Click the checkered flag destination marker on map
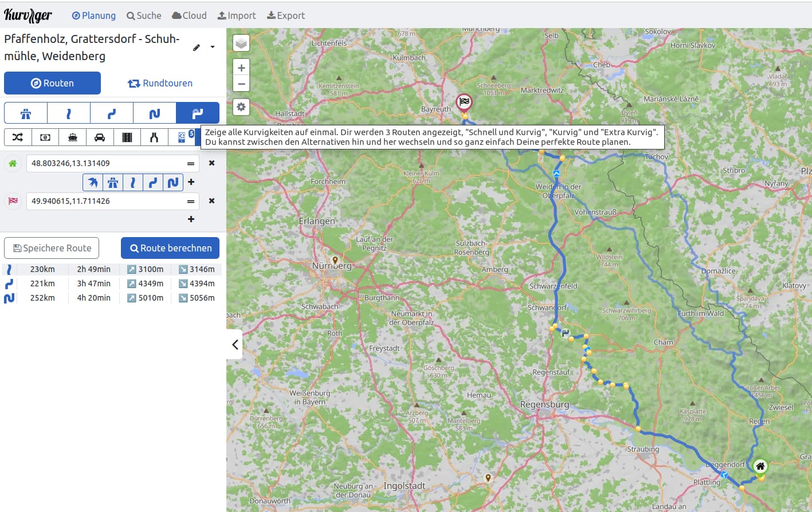The width and height of the screenshot is (812, 512). tap(464, 103)
